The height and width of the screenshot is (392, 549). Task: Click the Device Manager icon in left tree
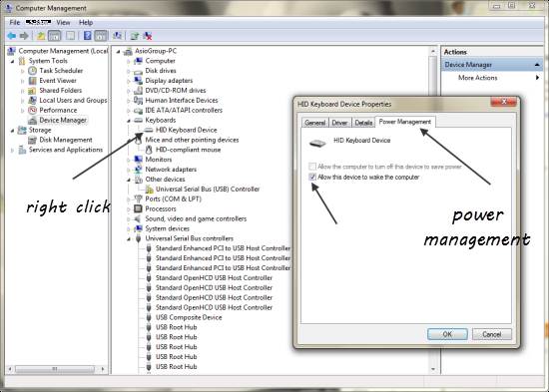[x=32, y=120]
